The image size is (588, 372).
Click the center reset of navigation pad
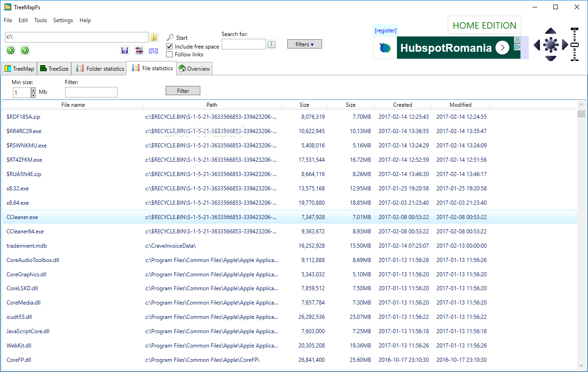coord(551,45)
